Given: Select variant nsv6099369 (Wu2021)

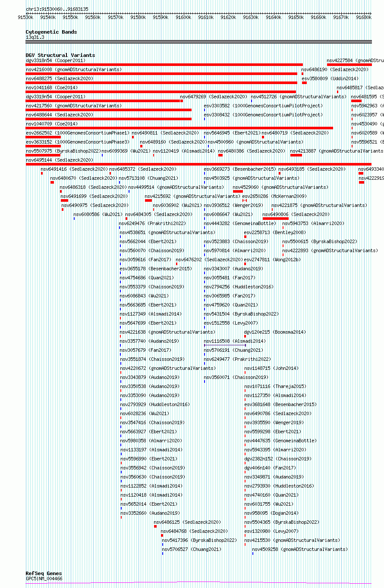Looking at the screenshot, I should tap(126, 151).
